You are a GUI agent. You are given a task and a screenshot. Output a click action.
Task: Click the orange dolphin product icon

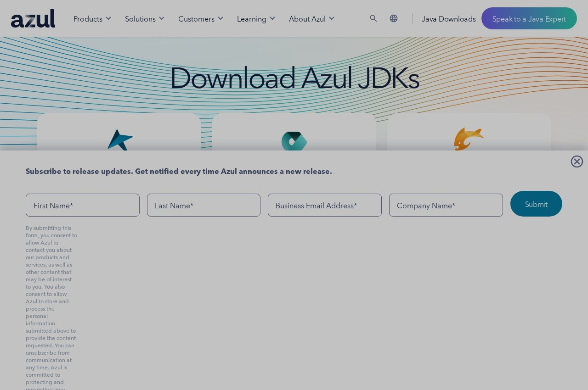[x=469, y=139]
